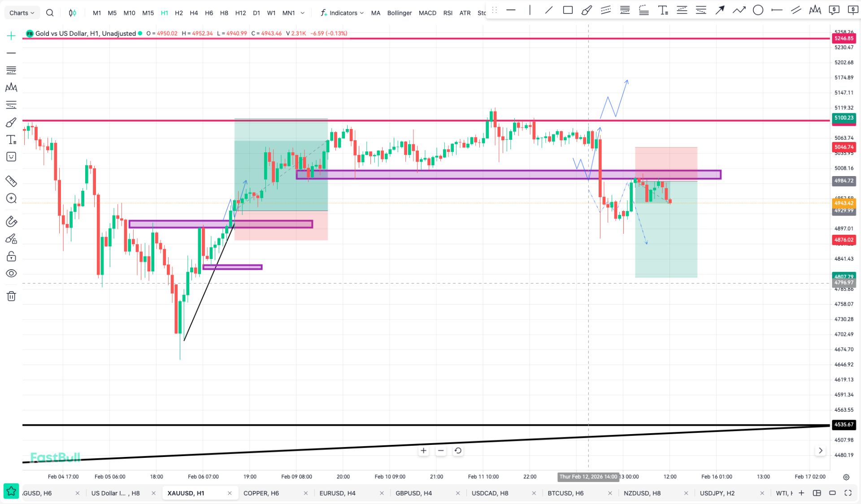Expand more timeframes chevron after MN1

303,13
